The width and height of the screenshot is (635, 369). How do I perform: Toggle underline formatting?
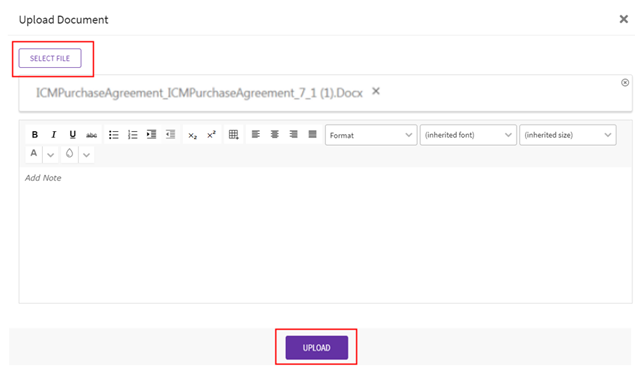72,134
